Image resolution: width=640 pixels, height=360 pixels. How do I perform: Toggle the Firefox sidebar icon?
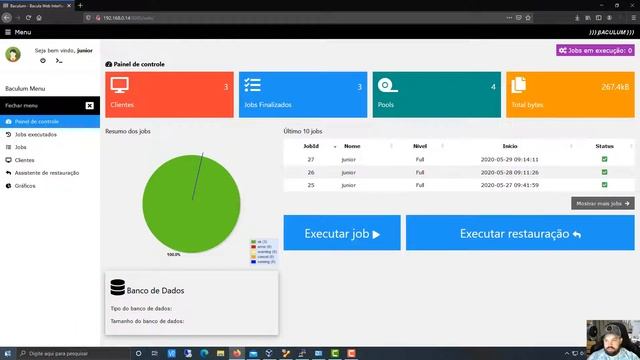tap(598, 18)
